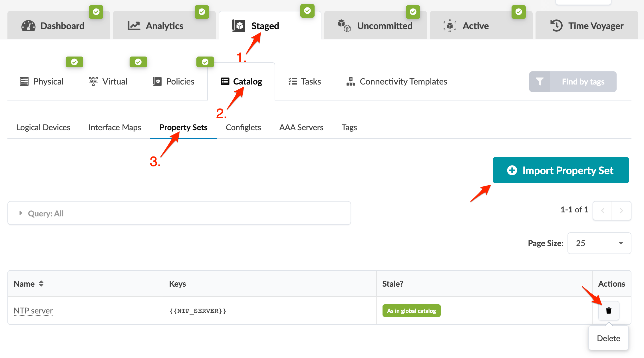Click the funnel filter icon
The width and height of the screenshot is (644, 358).
(540, 82)
